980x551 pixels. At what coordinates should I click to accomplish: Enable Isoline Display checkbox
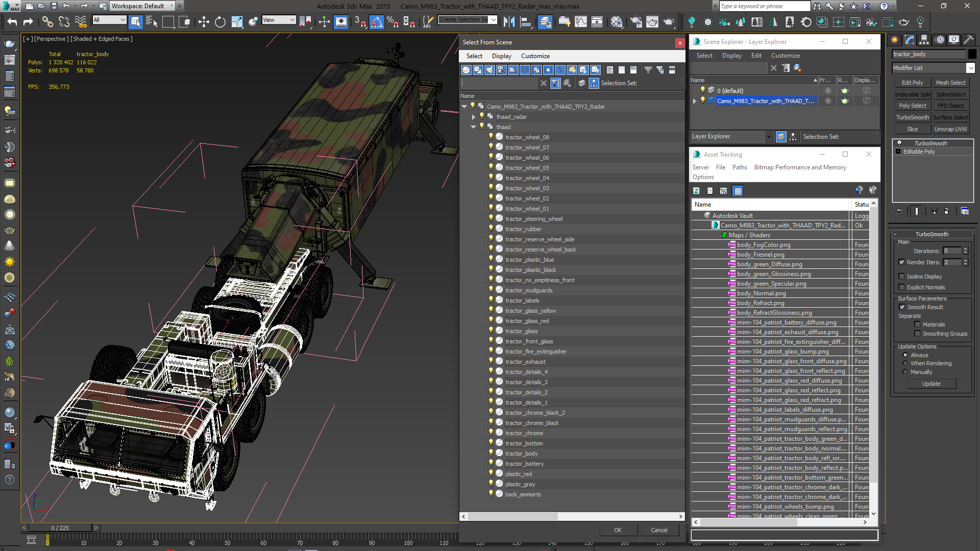[902, 277]
